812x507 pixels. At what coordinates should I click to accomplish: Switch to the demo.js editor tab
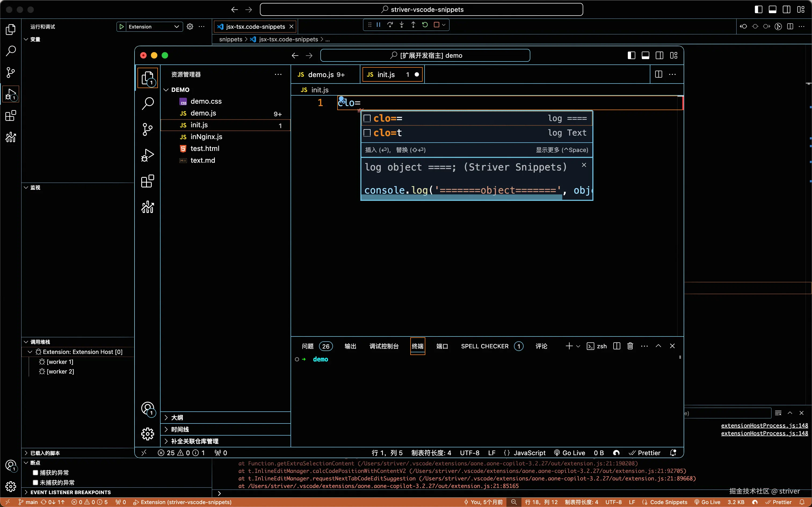pos(321,74)
